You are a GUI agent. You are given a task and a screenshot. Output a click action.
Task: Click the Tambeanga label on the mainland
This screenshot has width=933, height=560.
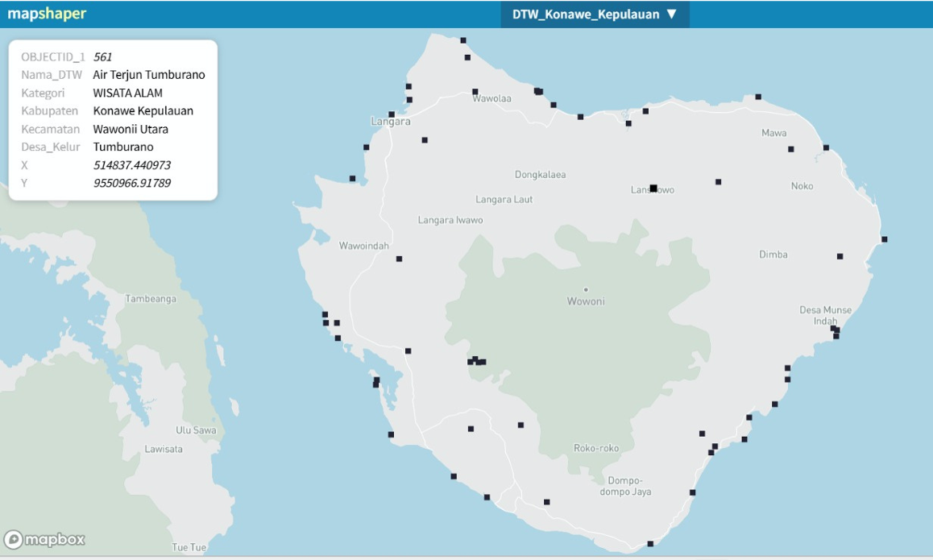[151, 299]
